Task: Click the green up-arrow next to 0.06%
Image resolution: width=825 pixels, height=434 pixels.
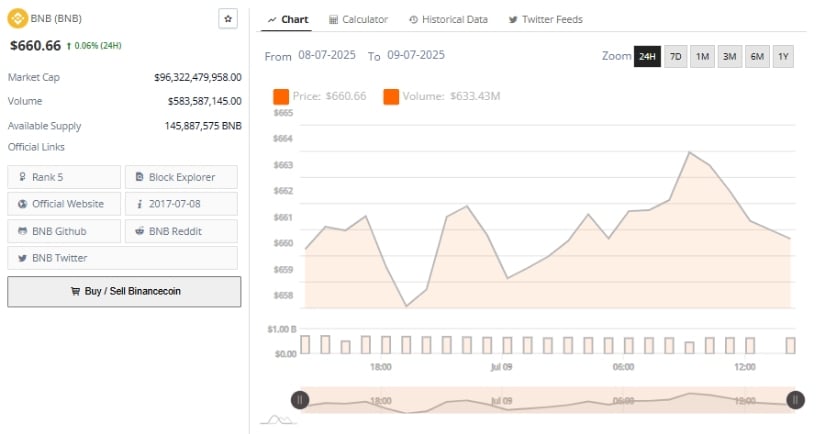Action: point(68,46)
